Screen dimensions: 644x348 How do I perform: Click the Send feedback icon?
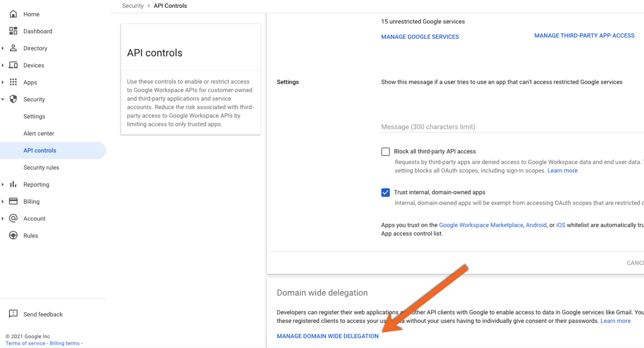pos(13,314)
